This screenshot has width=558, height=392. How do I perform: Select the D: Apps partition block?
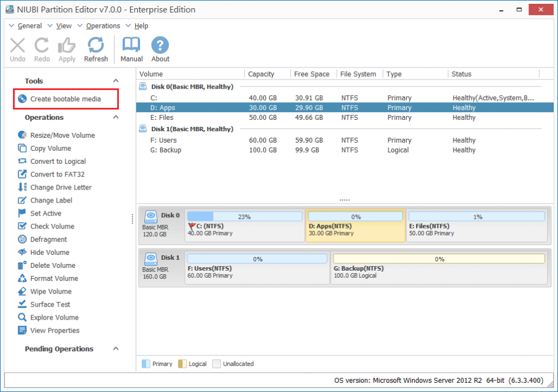tap(355, 225)
